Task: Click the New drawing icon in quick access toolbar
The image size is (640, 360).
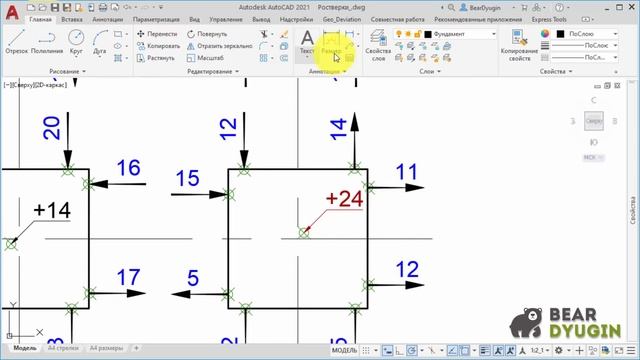Action: coord(31,7)
